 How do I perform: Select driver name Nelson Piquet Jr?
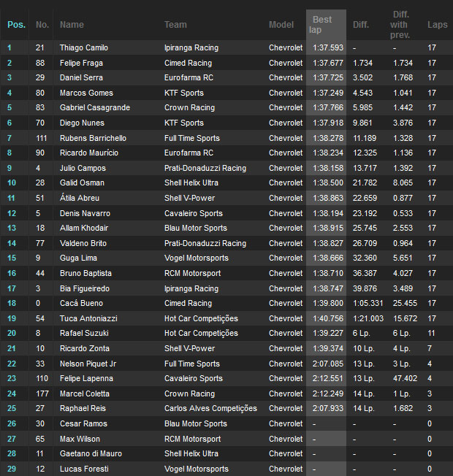pos(88,364)
